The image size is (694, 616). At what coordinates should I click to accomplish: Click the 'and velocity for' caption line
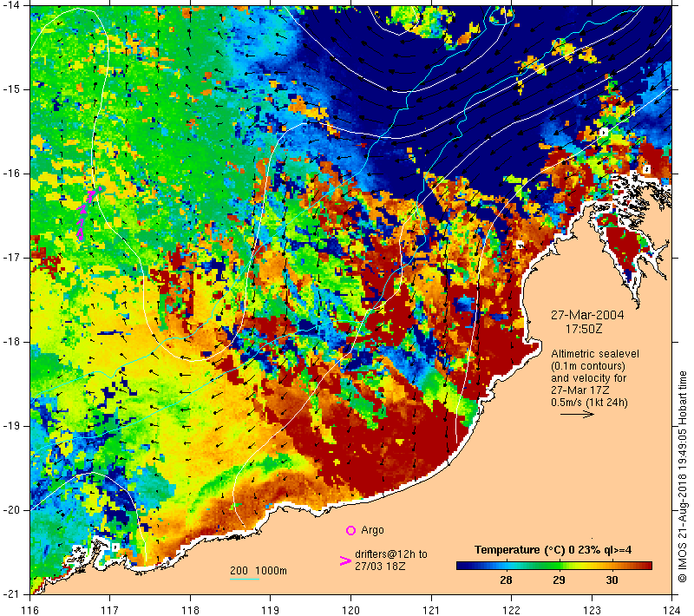589,378
